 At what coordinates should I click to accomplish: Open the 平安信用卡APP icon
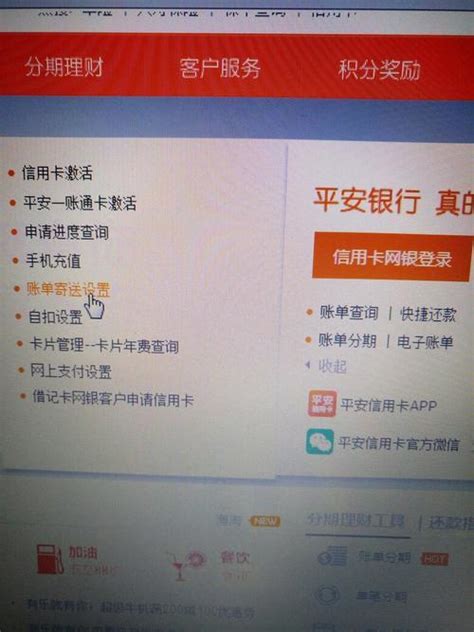(322, 403)
